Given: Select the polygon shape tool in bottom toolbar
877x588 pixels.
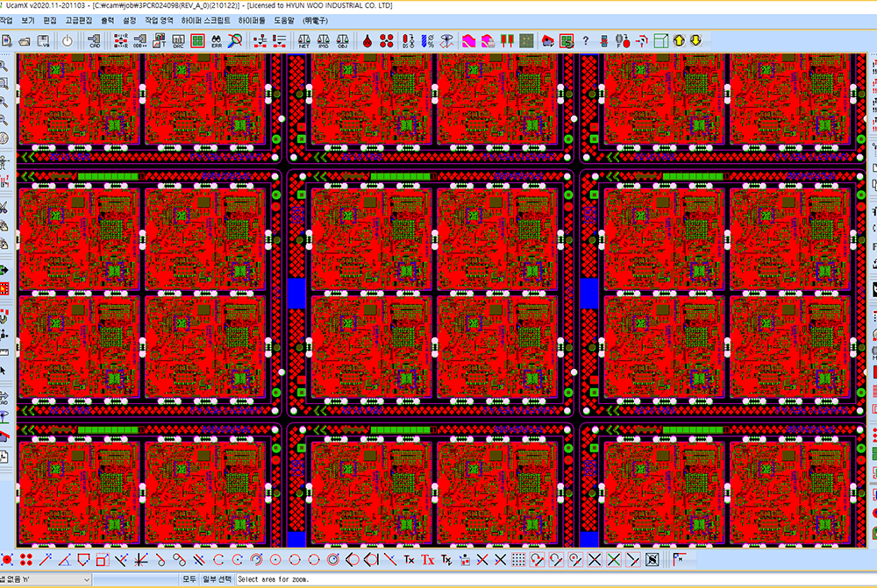Looking at the screenshot, I should (x=83, y=559).
